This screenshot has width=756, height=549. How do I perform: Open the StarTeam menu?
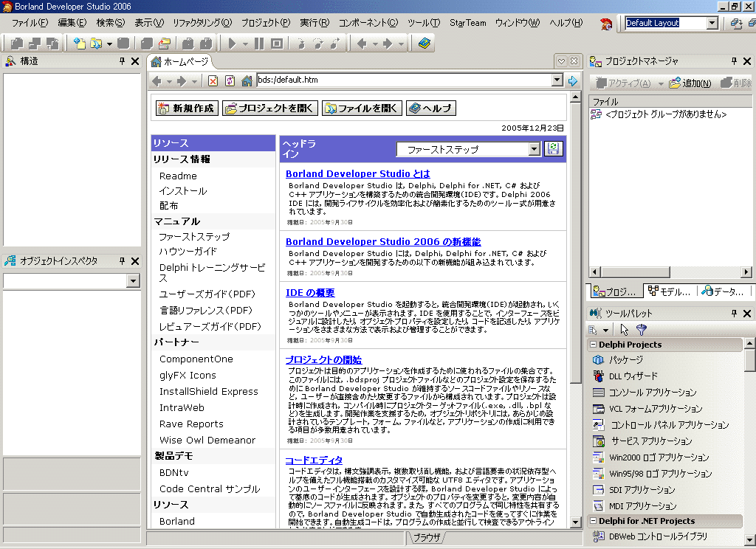467,23
